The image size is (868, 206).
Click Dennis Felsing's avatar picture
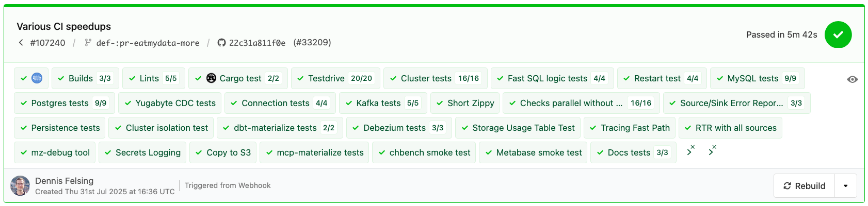[20, 186]
